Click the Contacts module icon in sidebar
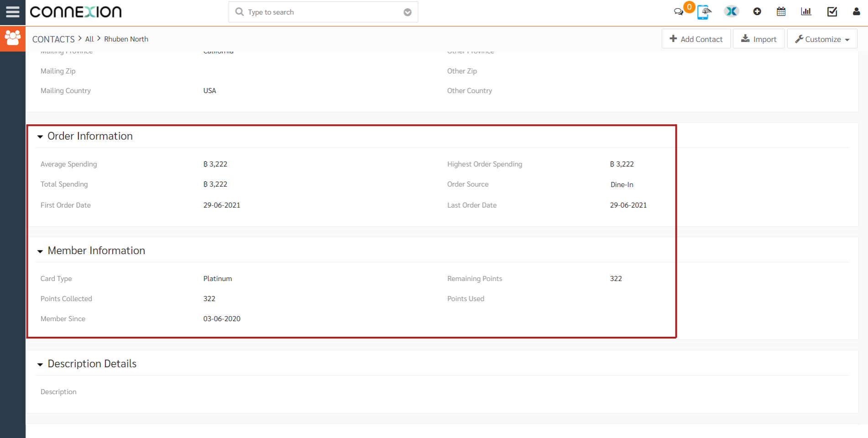Screen dimensions: 868x438 [12, 38]
